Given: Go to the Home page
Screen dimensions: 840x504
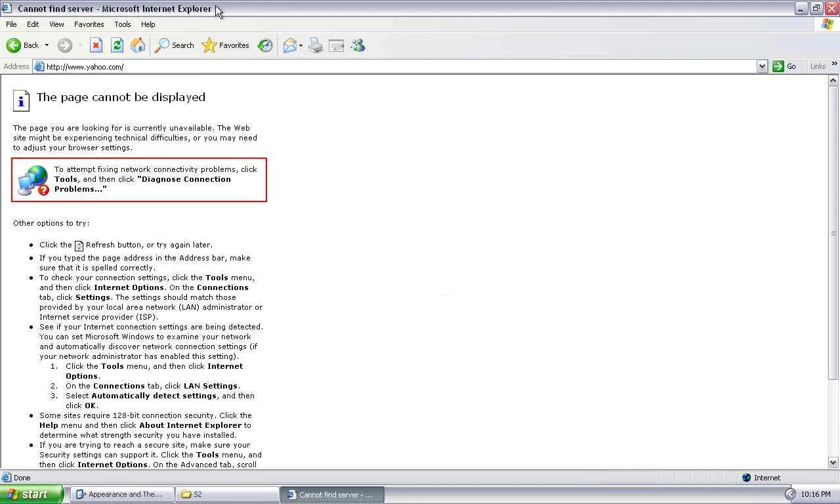Looking at the screenshot, I should pos(138,45).
